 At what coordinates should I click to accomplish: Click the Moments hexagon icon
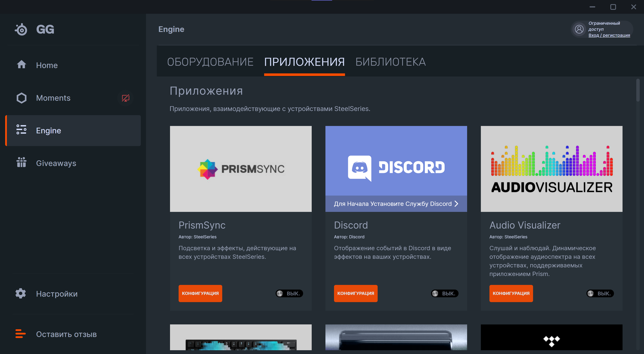[21, 98]
